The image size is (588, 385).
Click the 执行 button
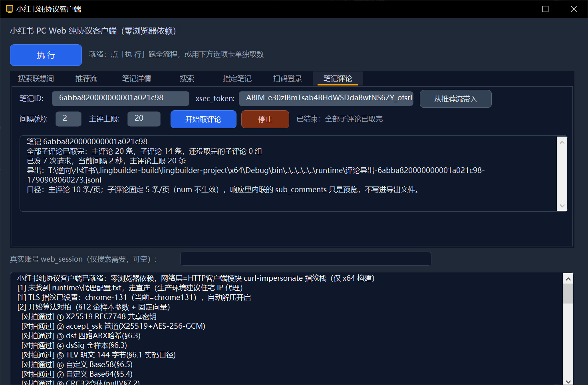[x=46, y=55]
